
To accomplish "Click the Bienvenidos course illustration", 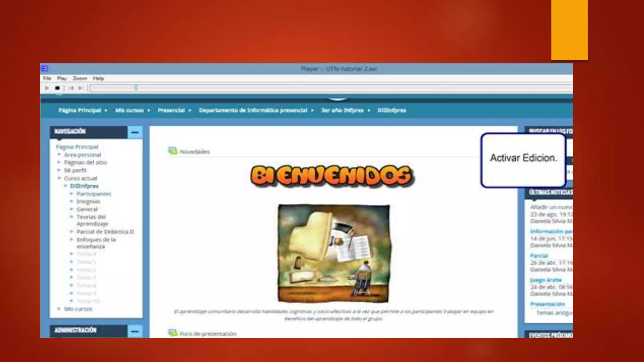I will pos(334,253).
